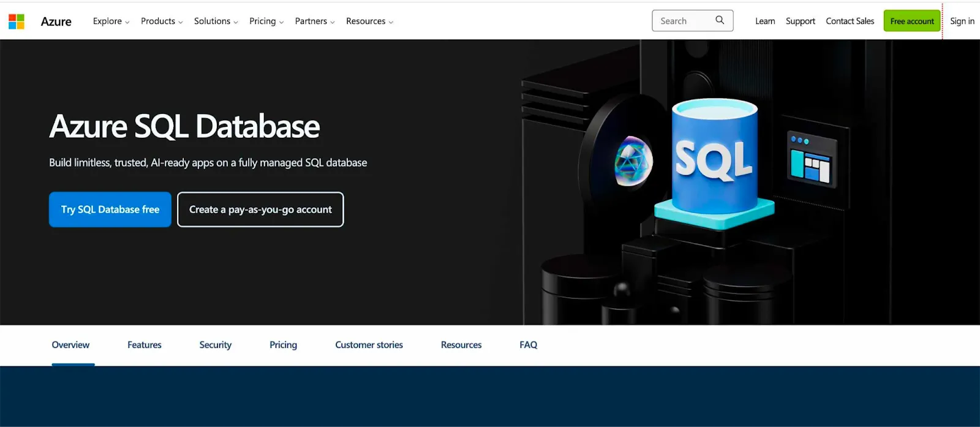Click the Sign in link
980x427 pixels.
coord(962,21)
